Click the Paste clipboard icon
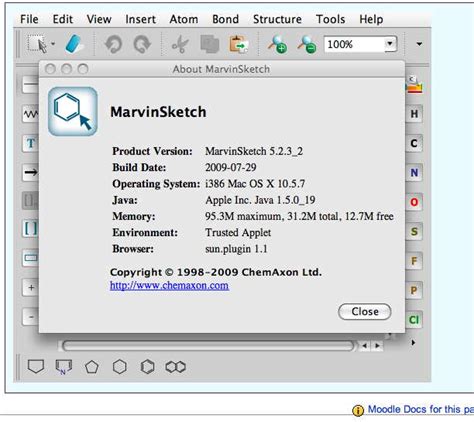This screenshot has width=474, height=422. point(239,44)
